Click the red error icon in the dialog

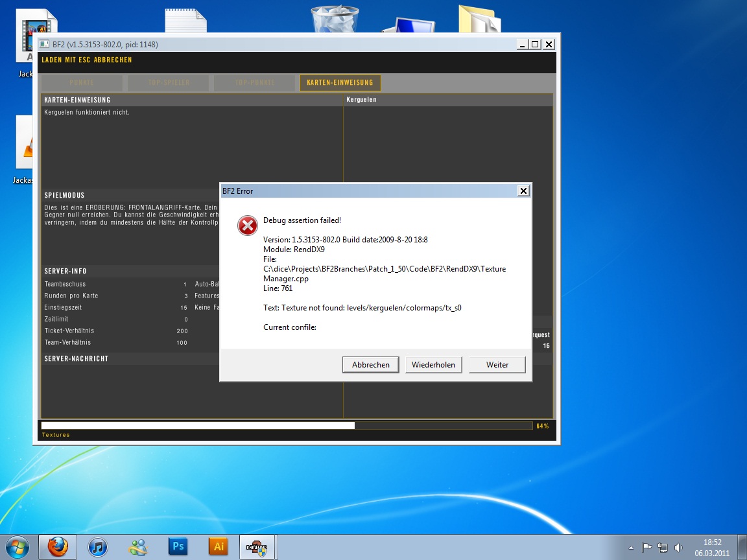click(248, 226)
